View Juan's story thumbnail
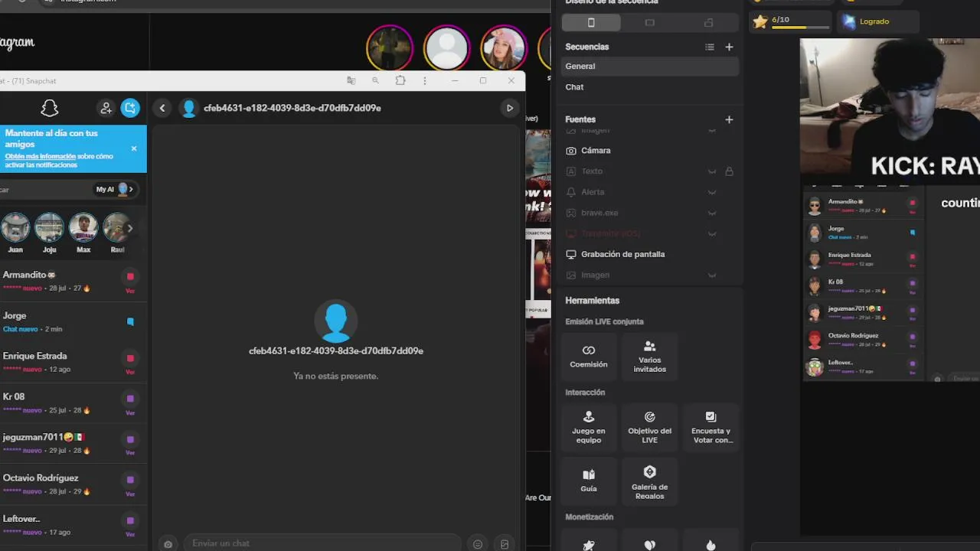 click(x=15, y=228)
